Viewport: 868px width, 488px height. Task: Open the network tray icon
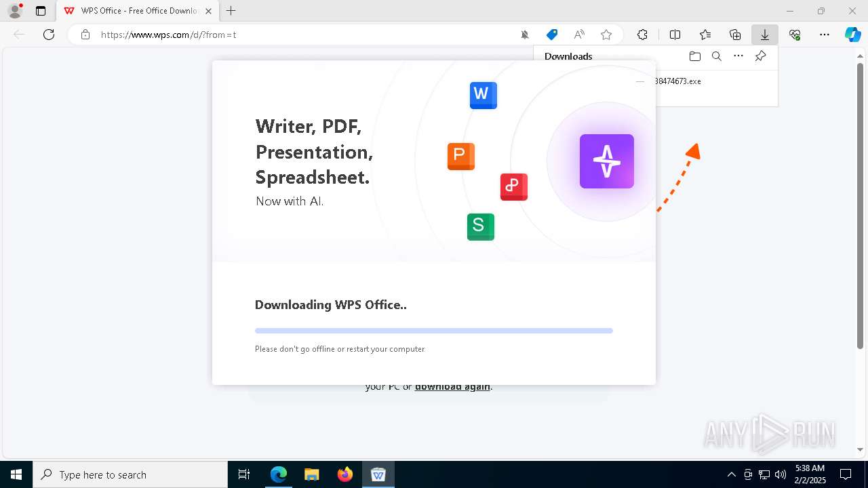(764, 474)
